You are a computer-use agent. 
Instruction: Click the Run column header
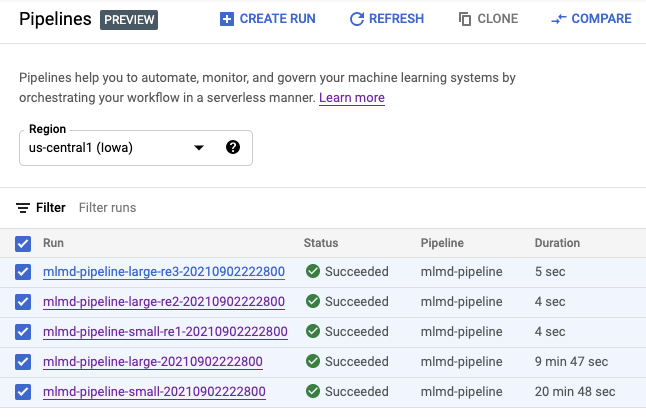[54, 243]
